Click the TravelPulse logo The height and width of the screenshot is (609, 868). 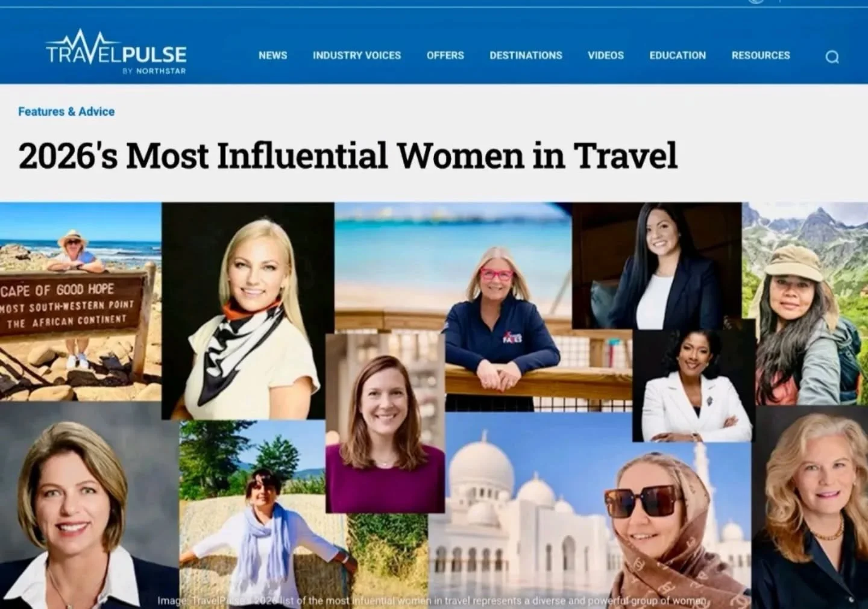(116, 52)
